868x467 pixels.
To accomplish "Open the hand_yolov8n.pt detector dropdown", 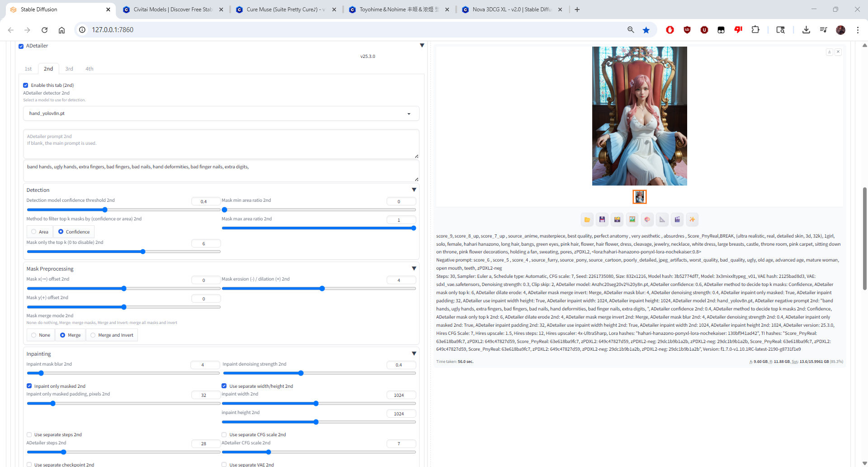I will click(221, 114).
